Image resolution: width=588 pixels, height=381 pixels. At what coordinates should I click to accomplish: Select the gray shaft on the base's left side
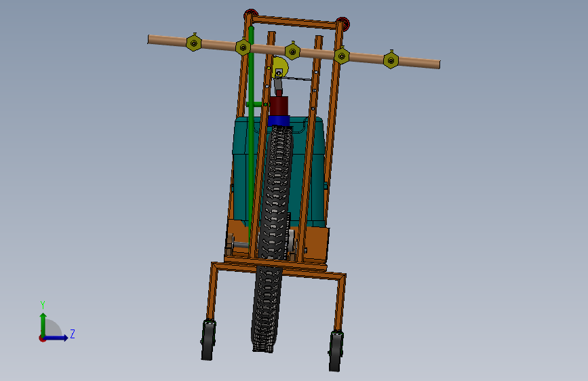[x=240, y=245]
